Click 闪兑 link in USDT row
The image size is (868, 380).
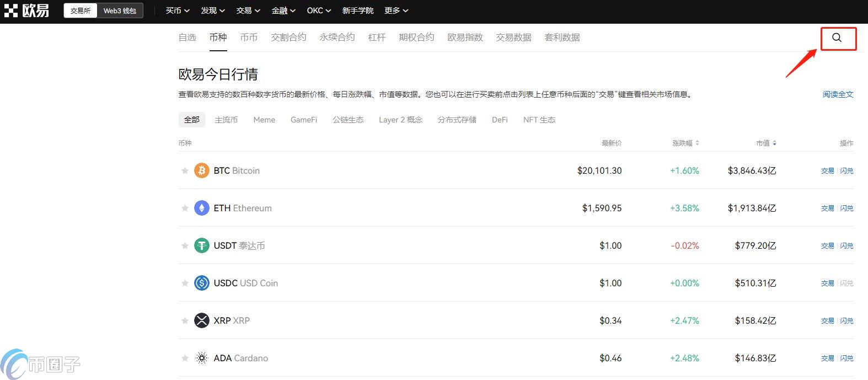[x=846, y=246]
